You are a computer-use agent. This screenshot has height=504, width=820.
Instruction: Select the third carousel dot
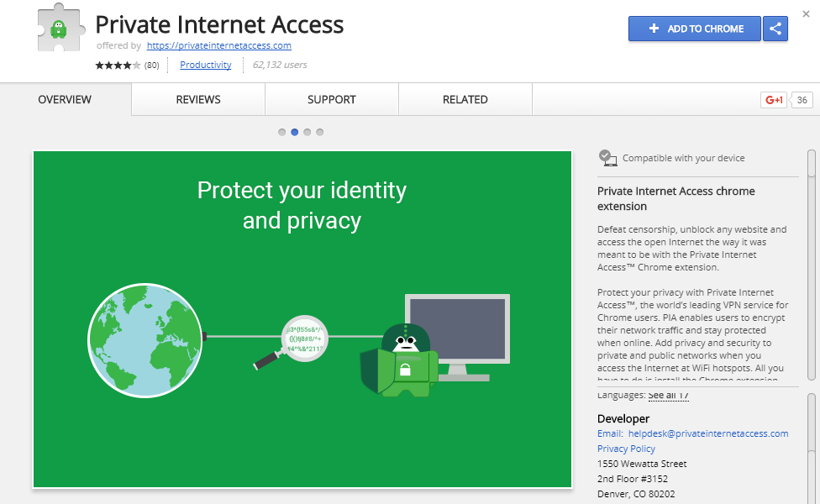pyautogui.click(x=307, y=132)
